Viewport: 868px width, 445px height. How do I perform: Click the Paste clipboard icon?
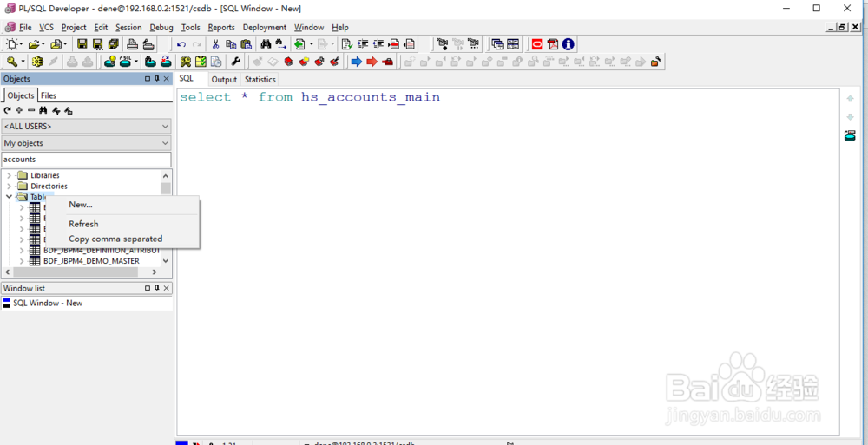coord(247,44)
